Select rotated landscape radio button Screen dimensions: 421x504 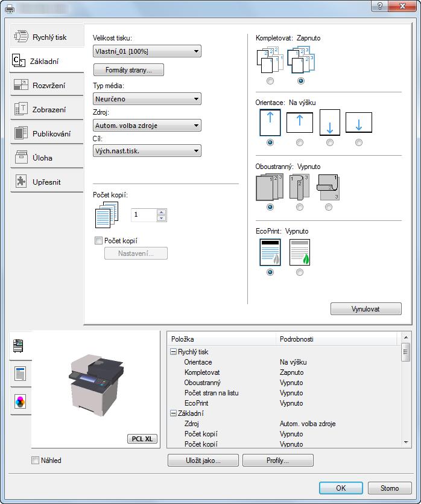359,142
